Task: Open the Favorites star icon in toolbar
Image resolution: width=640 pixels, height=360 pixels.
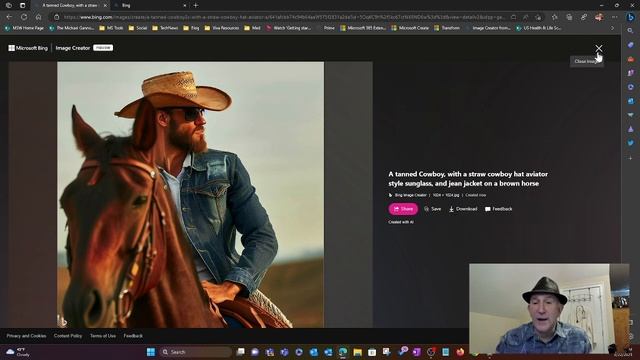Action: (x=554, y=17)
